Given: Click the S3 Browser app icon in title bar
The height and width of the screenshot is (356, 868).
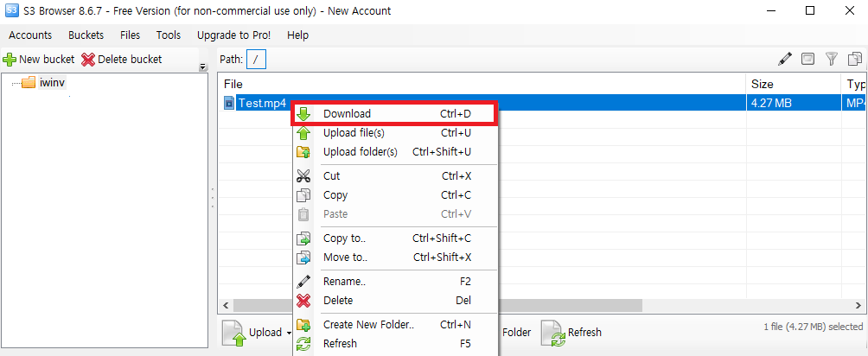Looking at the screenshot, I should (11, 10).
